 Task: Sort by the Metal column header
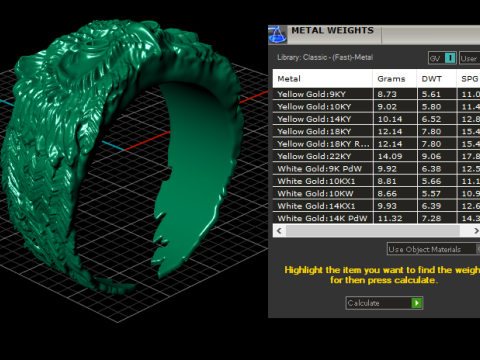point(322,79)
